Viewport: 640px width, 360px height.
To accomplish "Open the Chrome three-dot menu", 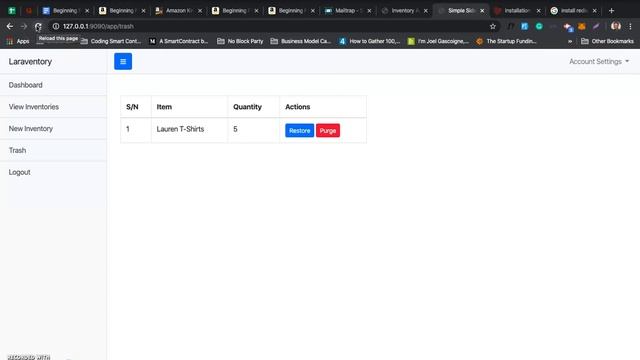I will tap(630, 26).
